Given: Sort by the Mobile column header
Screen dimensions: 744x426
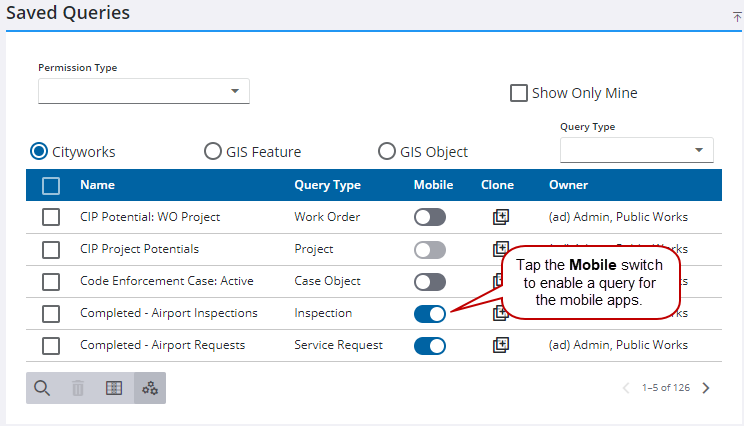Looking at the screenshot, I should (x=433, y=185).
